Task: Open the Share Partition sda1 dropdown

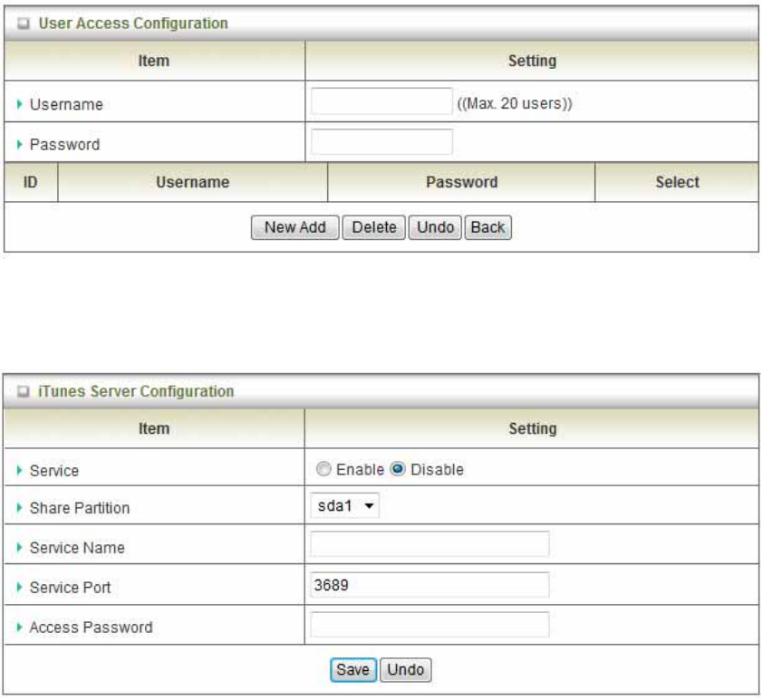Action: pyautogui.click(x=344, y=505)
